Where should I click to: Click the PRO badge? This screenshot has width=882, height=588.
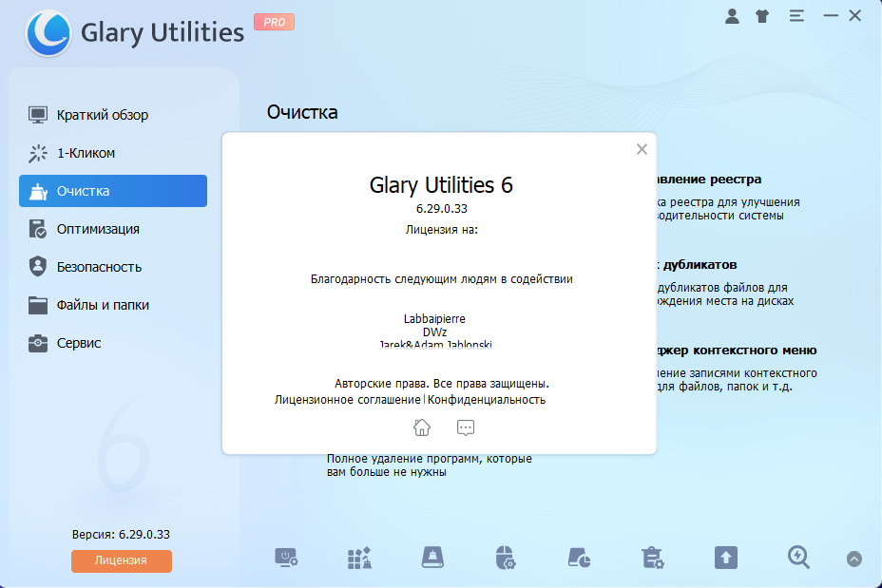[x=274, y=22]
